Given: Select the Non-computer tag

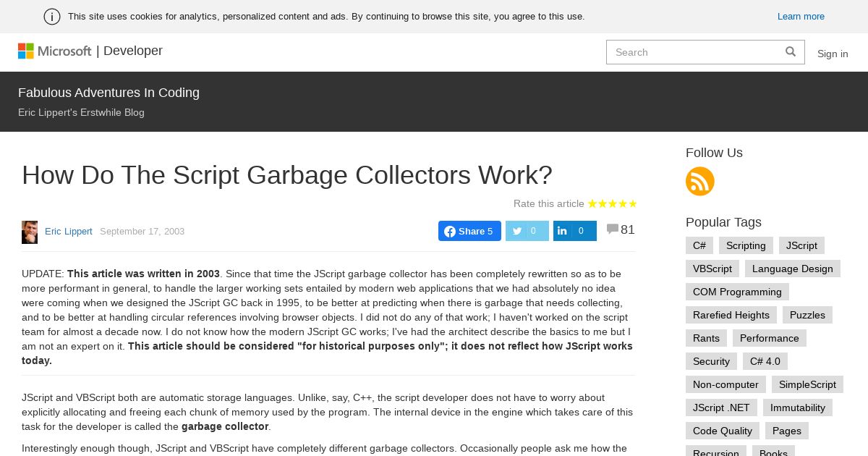Looking at the screenshot, I should [x=726, y=384].
